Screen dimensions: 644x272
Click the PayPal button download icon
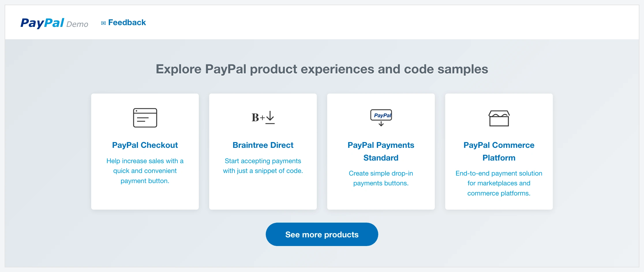tap(381, 118)
